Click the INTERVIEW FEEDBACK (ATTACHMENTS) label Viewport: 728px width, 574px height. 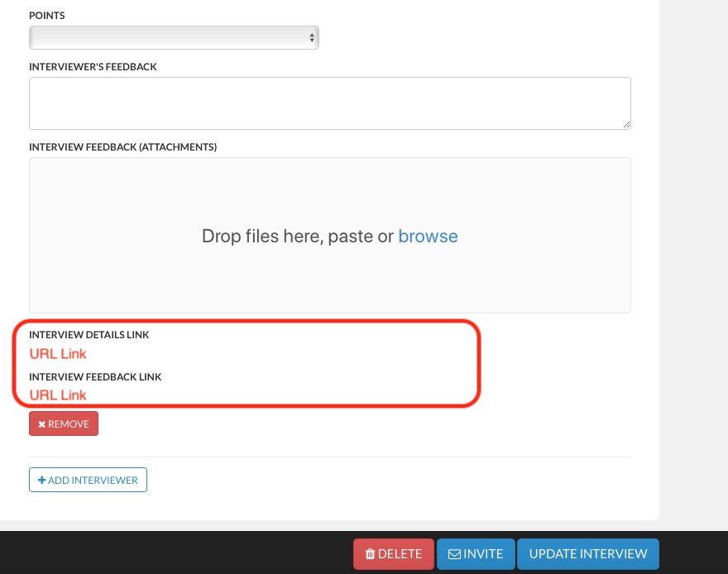coord(122,147)
